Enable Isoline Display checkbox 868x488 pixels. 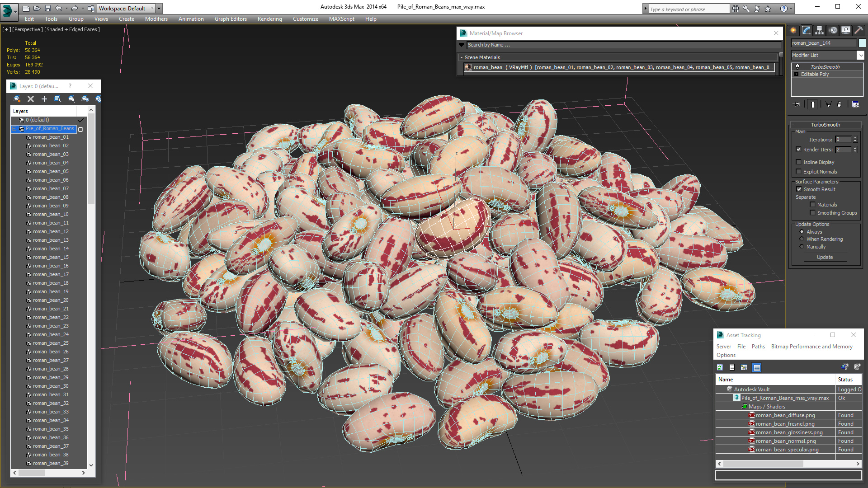tap(798, 162)
